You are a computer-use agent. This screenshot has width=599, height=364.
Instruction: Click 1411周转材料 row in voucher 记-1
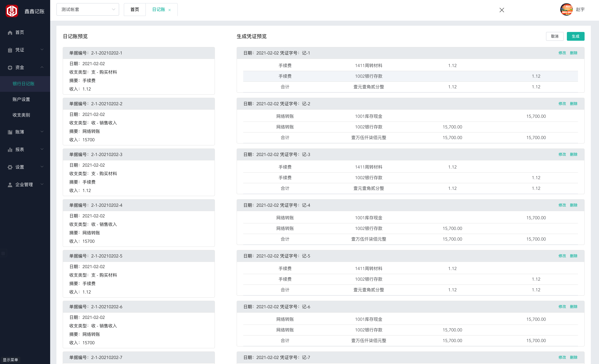[410, 66]
